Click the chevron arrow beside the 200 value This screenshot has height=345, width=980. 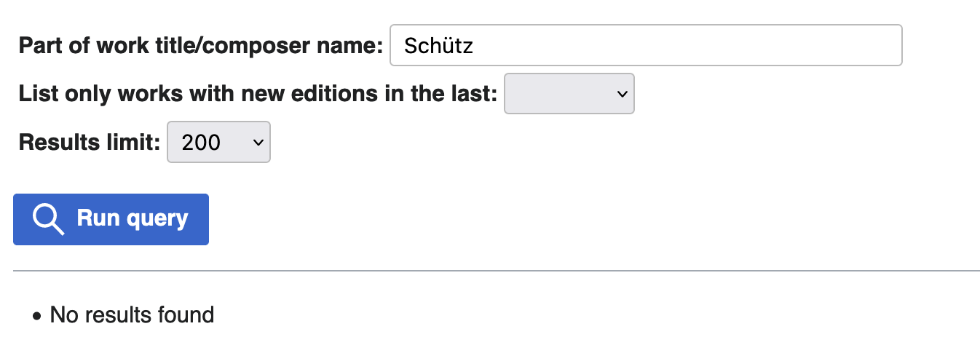point(257,142)
